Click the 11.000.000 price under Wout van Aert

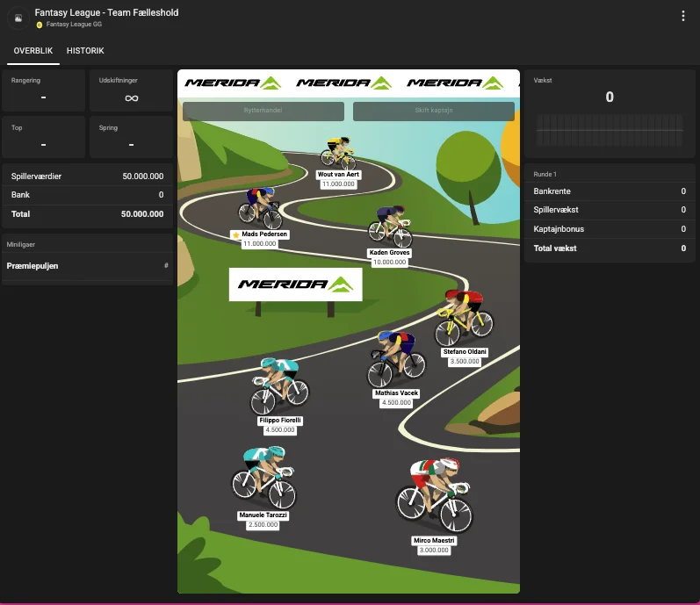pyautogui.click(x=338, y=184)
